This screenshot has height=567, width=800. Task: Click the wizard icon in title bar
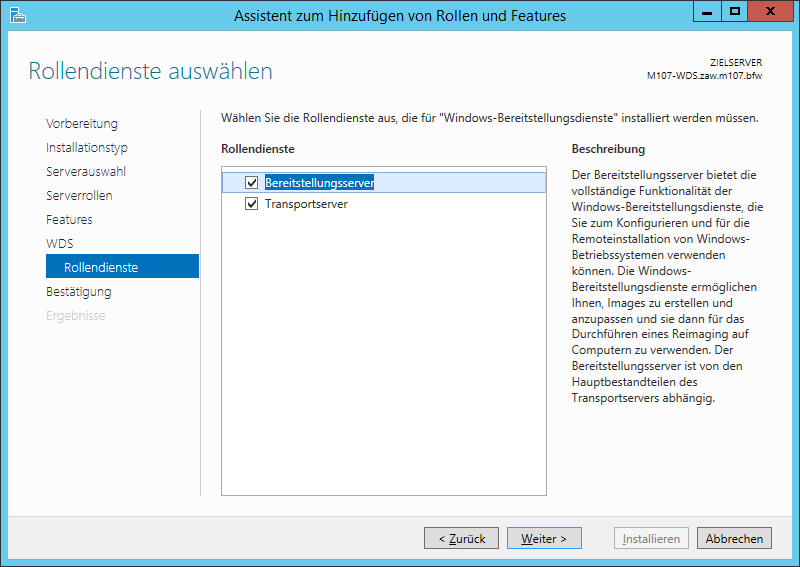pos(17,14)
